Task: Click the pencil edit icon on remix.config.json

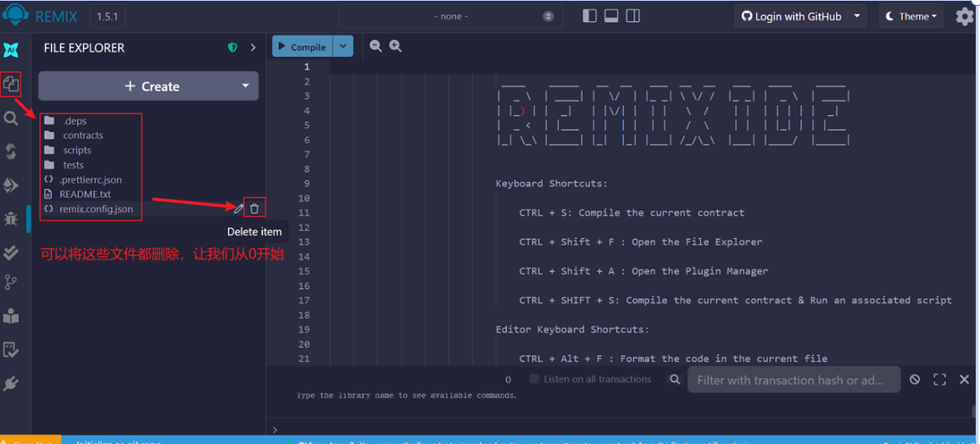Action: (238, 208)
